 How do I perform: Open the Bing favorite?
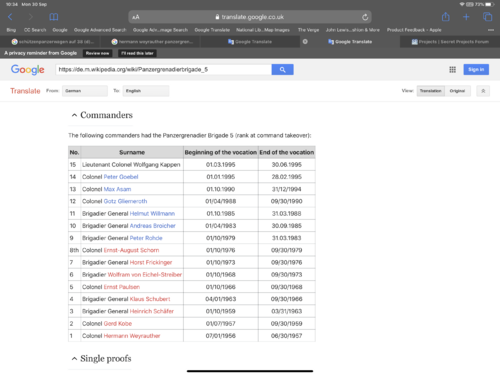click(11, 30)
